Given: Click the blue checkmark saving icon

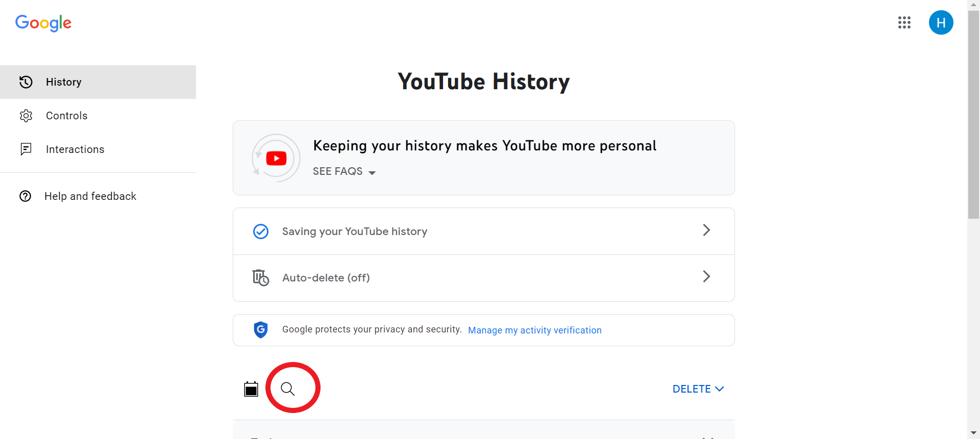Looking at the screenshot, I should (x=261, y=231).
